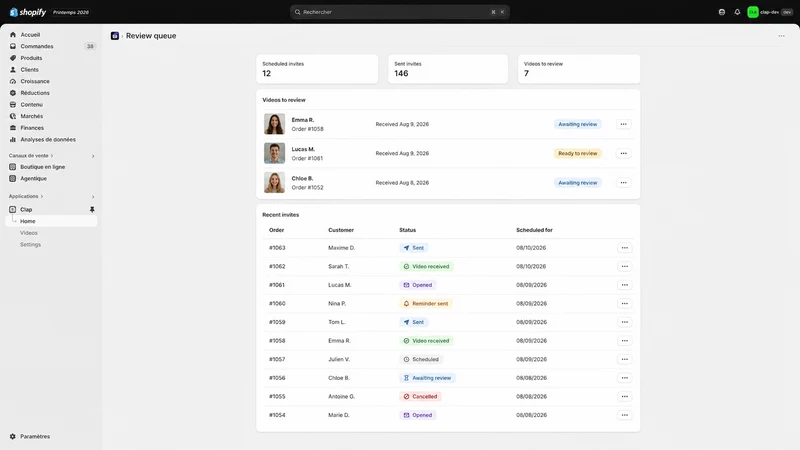Viewport: 800px width, 450px height.
Task: Open Emma R. video thumbnail
Action: point(274,124)
